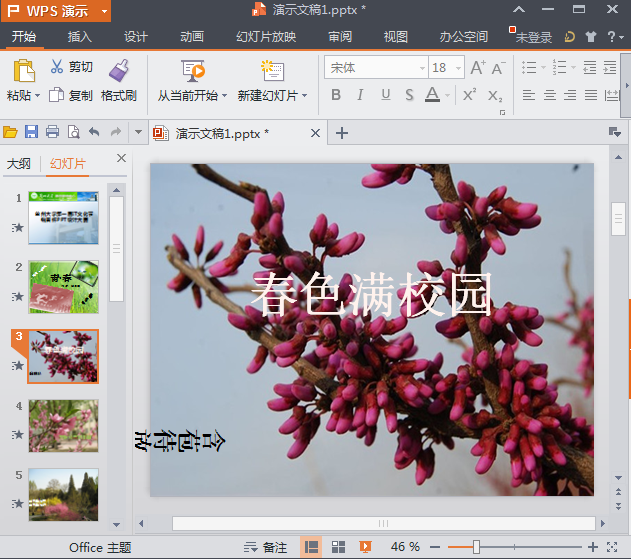The width and height of the screenshot is (631, 559).
Task: Toggle Italic formatting button
Action: [x=361, y=95]
